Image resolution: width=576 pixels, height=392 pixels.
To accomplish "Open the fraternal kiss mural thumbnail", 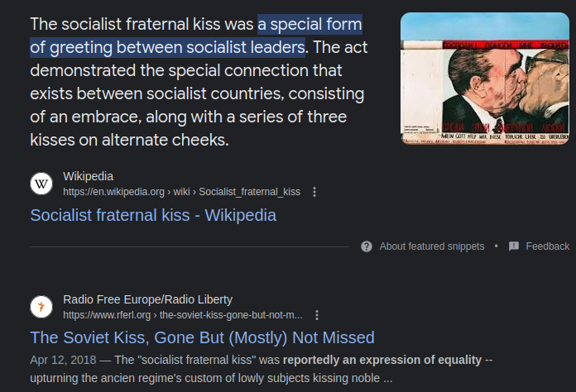I will click(x=484, y=79).
